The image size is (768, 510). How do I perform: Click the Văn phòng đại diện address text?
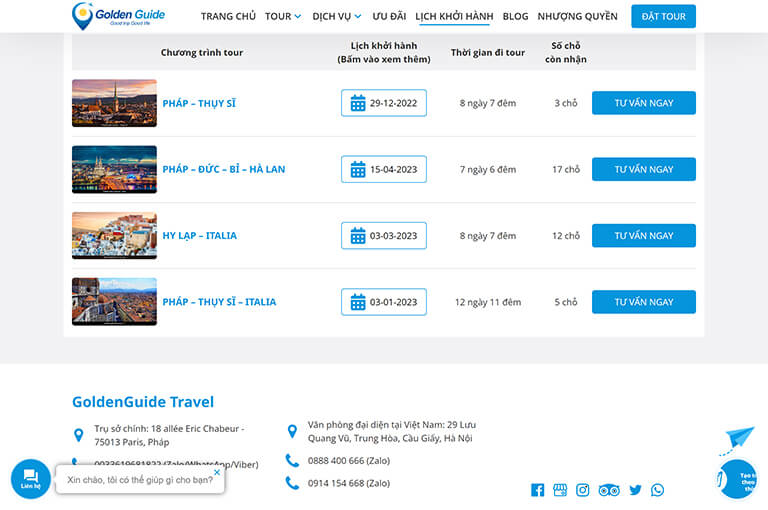click(392, 431)
